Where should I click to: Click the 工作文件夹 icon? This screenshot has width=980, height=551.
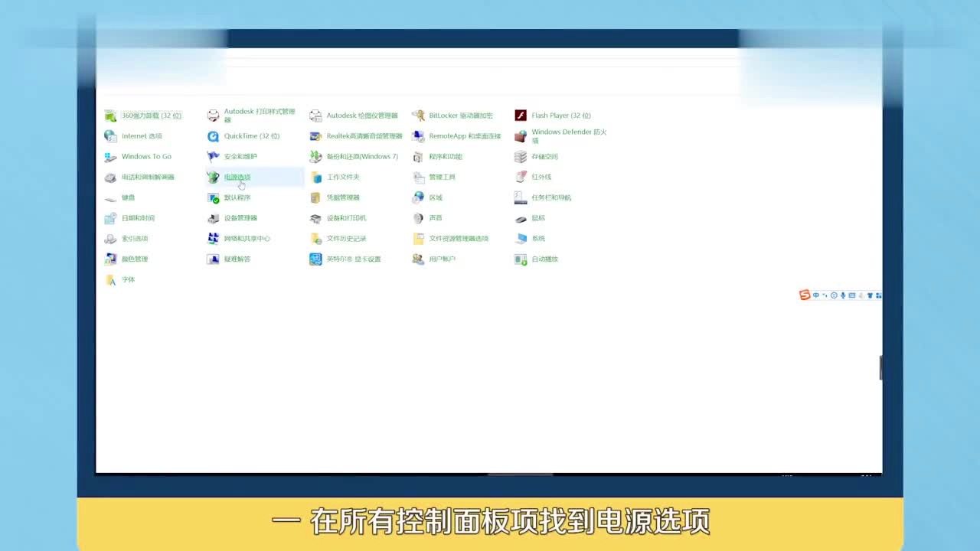[x=315, y=178]
